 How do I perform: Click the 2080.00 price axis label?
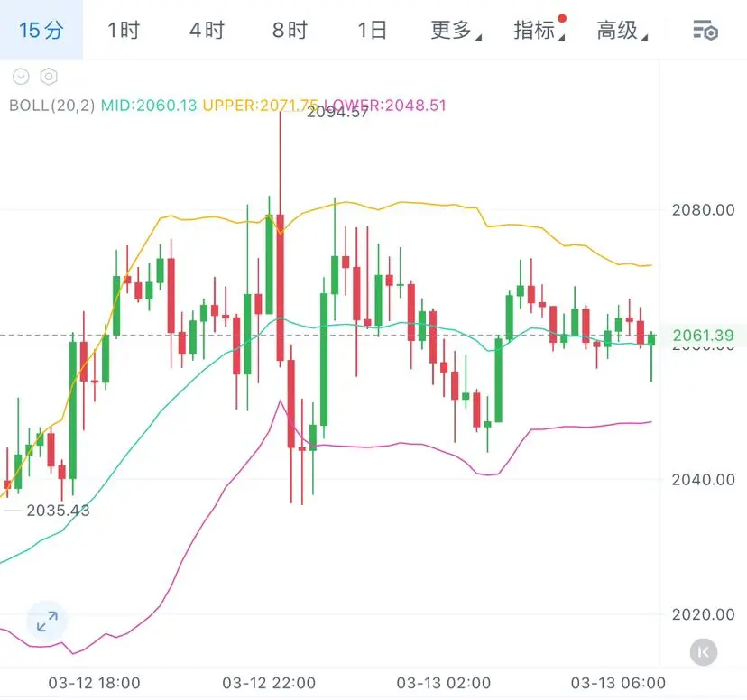point(703,210)
